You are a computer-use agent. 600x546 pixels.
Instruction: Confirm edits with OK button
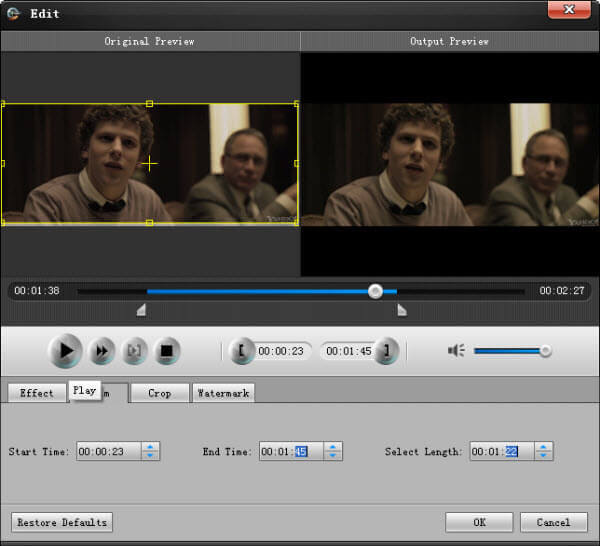pos(479,522)
